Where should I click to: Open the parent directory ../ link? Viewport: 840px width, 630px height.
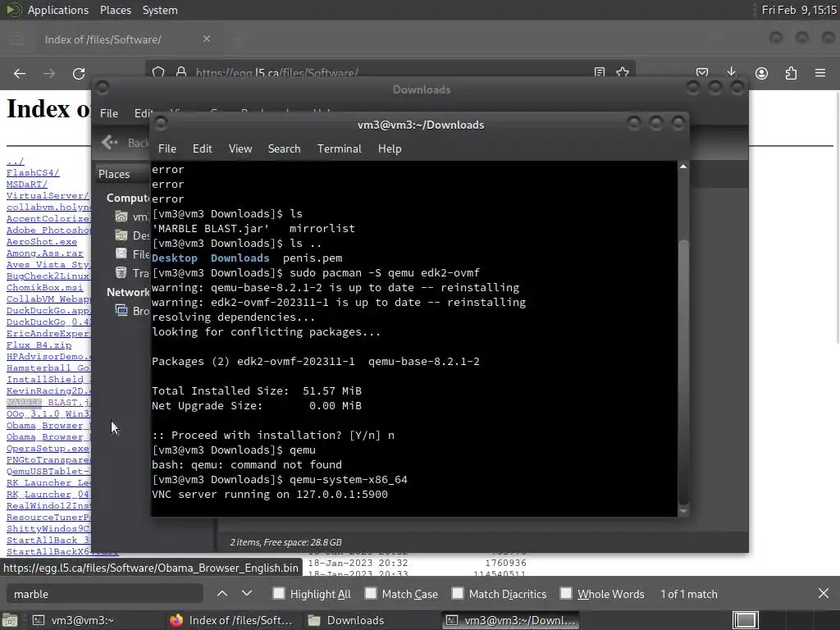(15, 161)
